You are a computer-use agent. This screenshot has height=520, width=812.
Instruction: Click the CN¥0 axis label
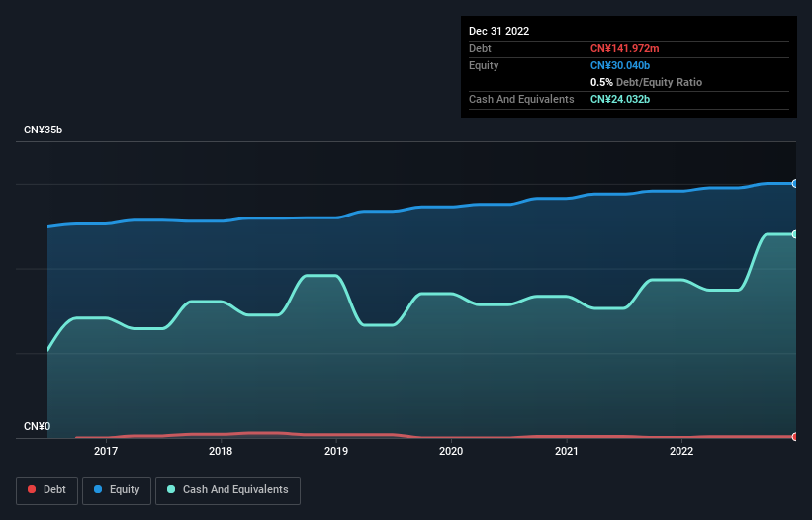tap(38, 426)
